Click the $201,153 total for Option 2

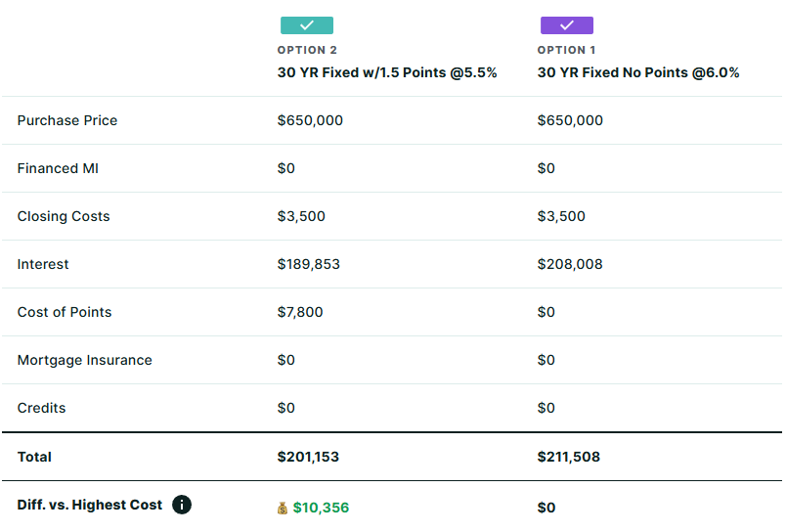pos(308,457)
